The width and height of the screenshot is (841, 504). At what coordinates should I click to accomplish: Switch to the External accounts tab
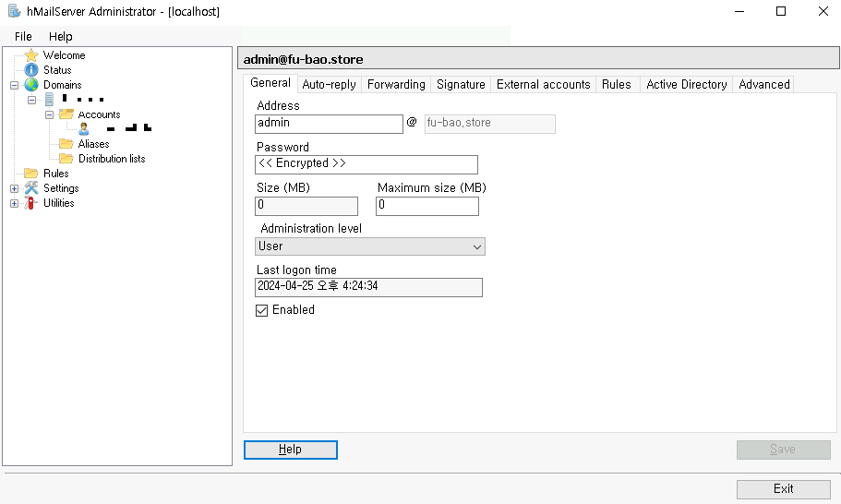544,84
